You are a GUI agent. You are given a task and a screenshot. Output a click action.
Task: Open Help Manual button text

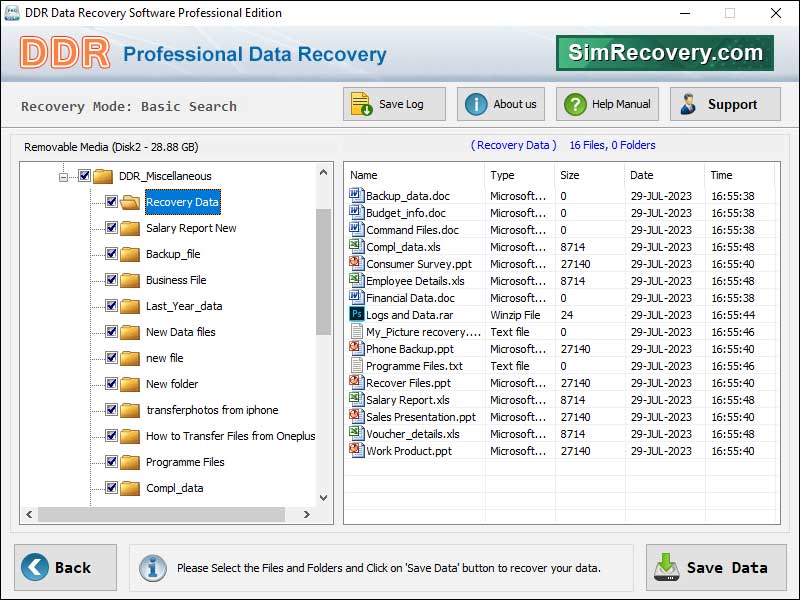pyautogui.click(x=621, y=104)
